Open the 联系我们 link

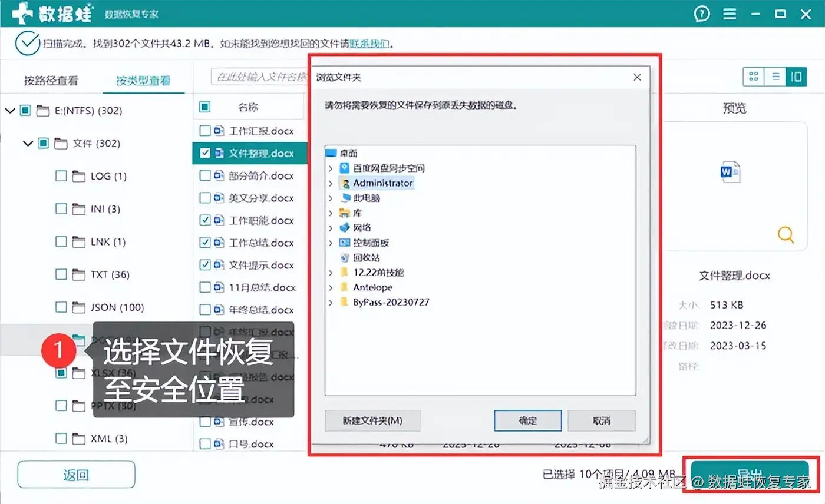pos(369,44)
